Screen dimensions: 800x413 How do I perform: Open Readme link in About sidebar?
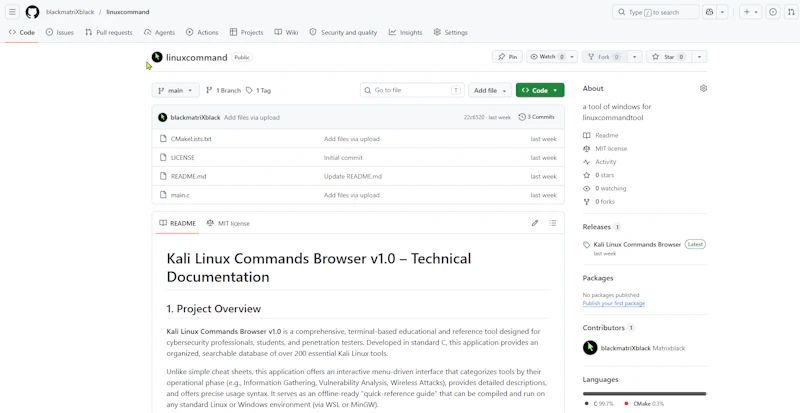click(x=601, y=135)
